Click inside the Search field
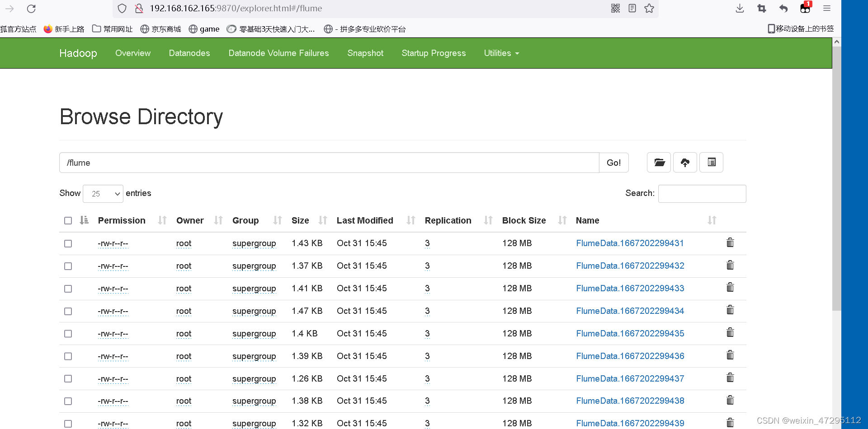 (x=702, y=193)
